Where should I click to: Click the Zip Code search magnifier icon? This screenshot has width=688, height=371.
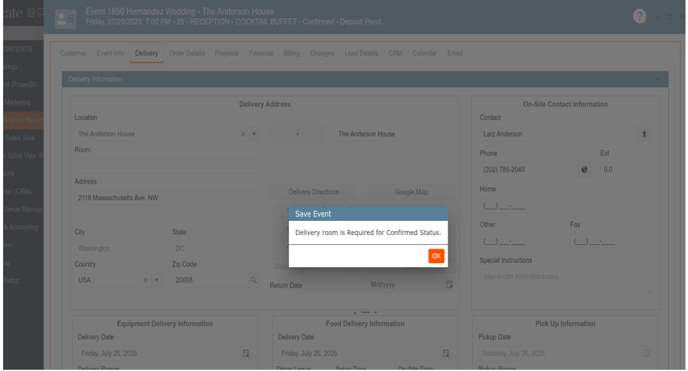coord(254,280)
